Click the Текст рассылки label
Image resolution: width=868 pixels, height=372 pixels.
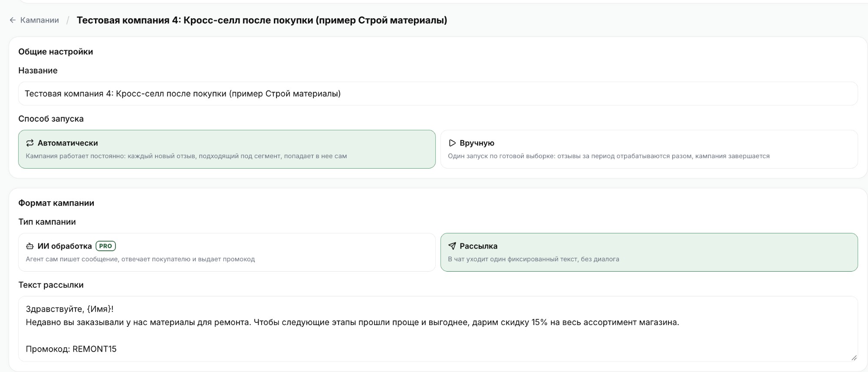tap(51, 285)
